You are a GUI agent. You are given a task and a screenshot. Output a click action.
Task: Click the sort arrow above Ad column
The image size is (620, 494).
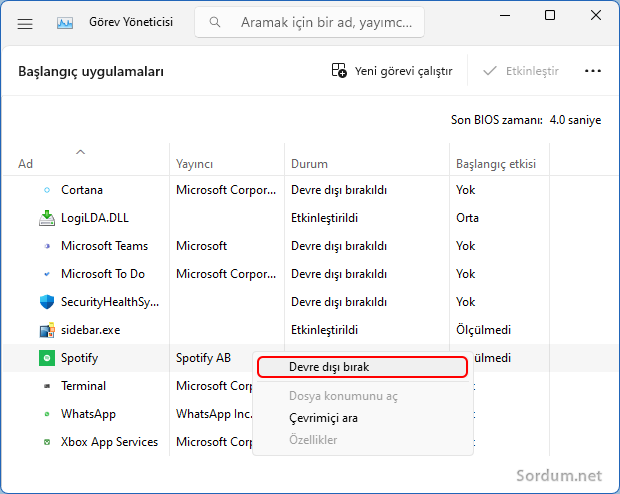(x=80, y=152)
